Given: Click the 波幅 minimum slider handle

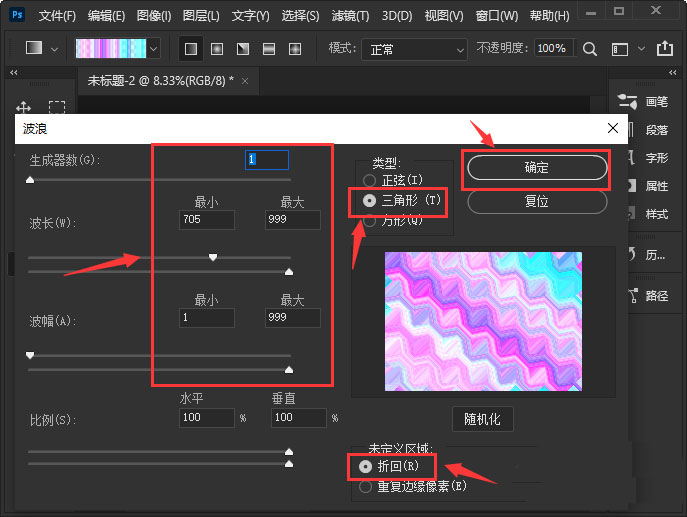Looking at the screenshot, I should [x=30, y=355].
